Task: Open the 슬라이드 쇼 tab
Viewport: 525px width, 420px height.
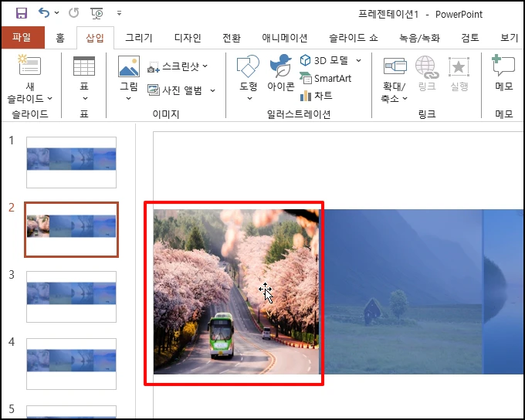Action: (354, 38)
